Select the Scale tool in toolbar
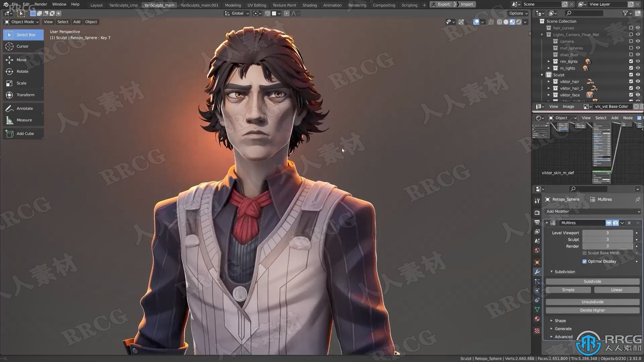Image resolution: width=644 pixels, height=362 pixels. click(x=21, y=83)
